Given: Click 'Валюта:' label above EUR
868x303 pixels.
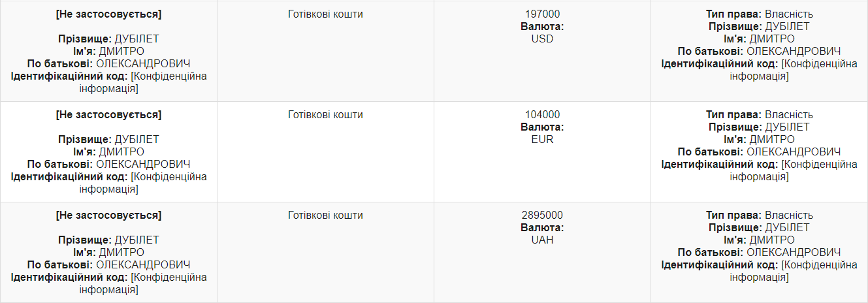Looking at the screenshot, I should pyautogui.click(x=542, y=127).
